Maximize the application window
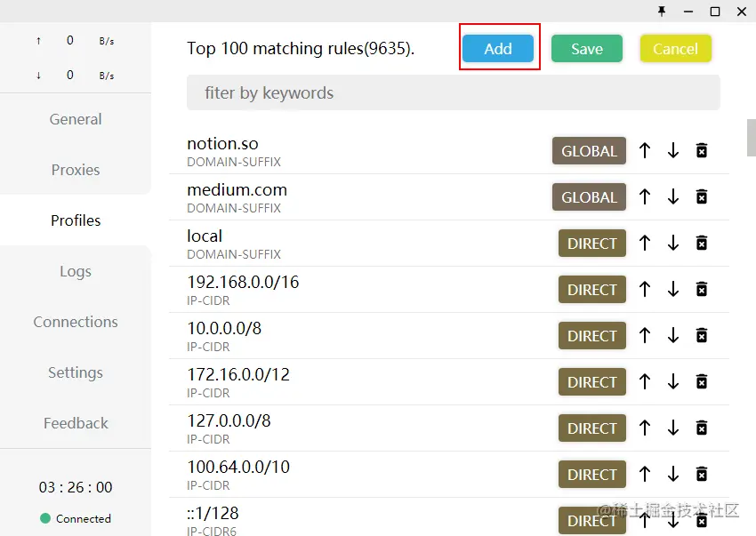 pyautogui.click(x=715, y=11)
